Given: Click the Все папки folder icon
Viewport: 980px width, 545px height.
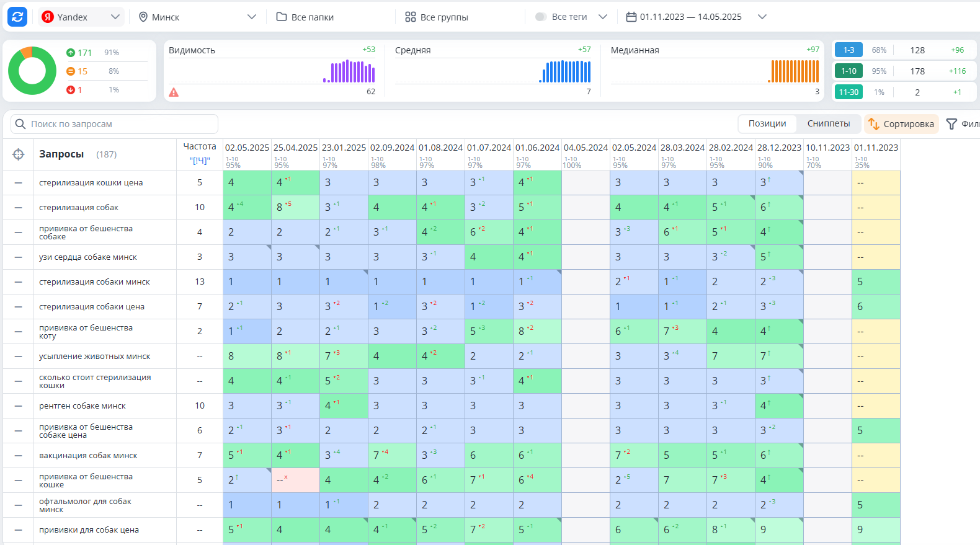Looking at the screenshot, I should pos(282,17).
